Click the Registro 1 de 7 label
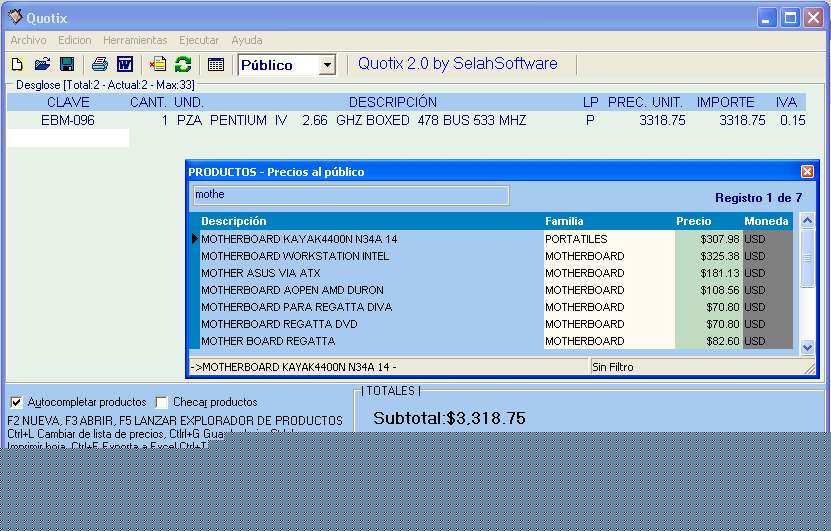831x531 pixels. tap(758, 198)
